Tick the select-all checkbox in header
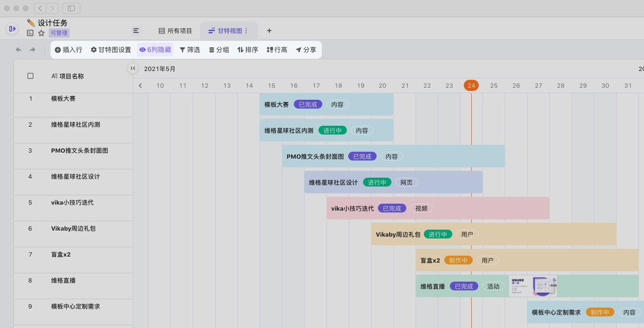This screenshot has height=328, width=644. pyautogui.click(x=31, y=76)
